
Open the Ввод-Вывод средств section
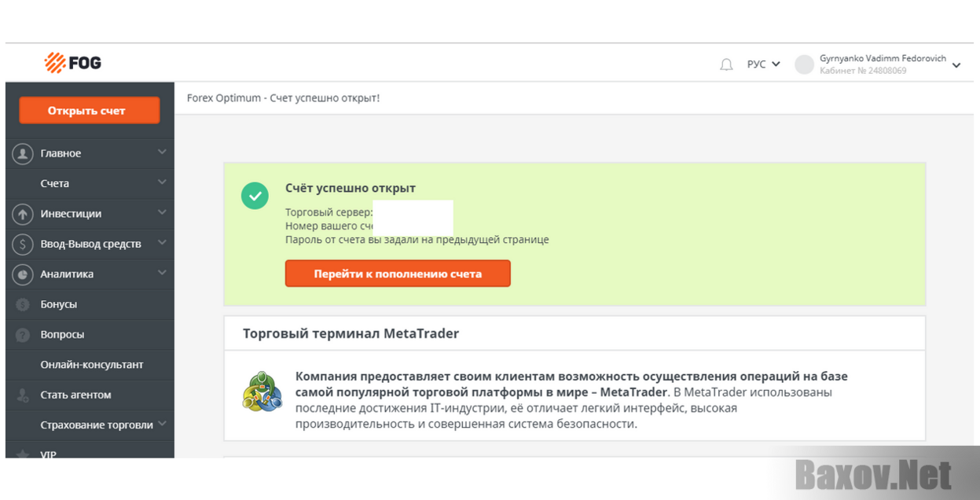coord(90,244)
